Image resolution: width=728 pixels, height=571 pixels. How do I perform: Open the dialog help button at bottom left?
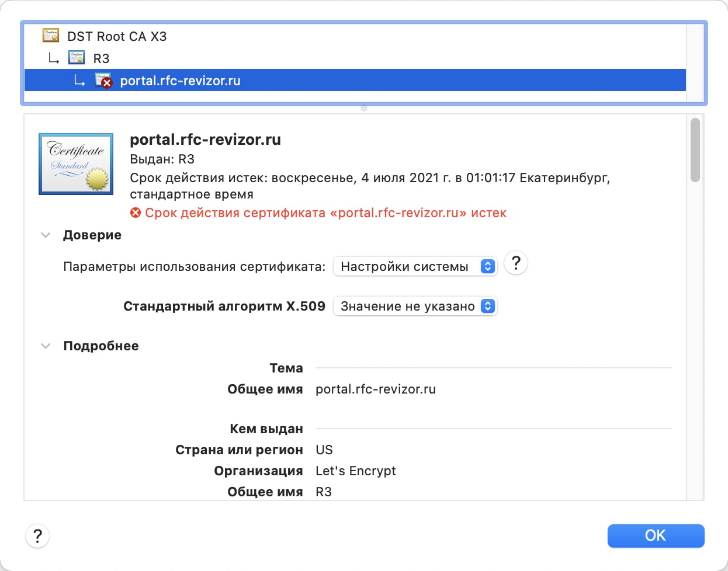point(37,536)
